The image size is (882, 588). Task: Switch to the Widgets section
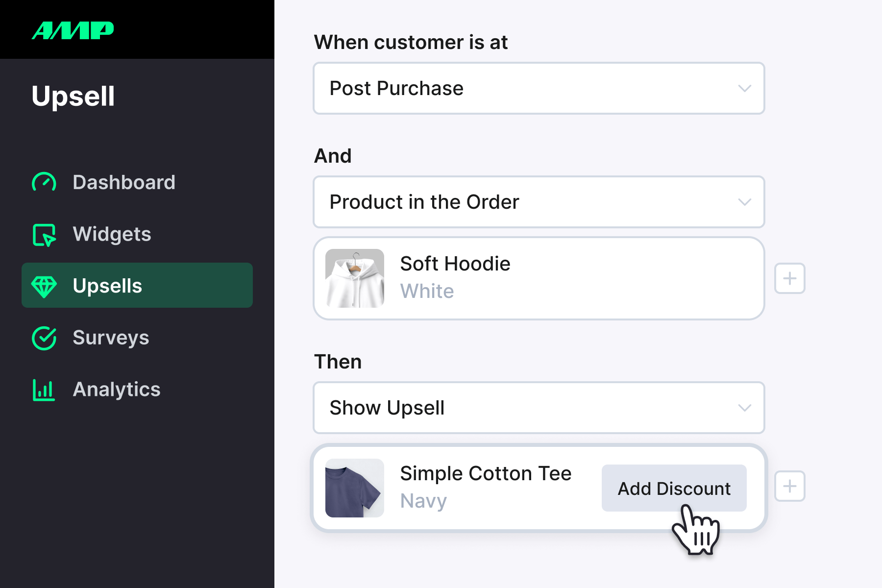point(112,234)
